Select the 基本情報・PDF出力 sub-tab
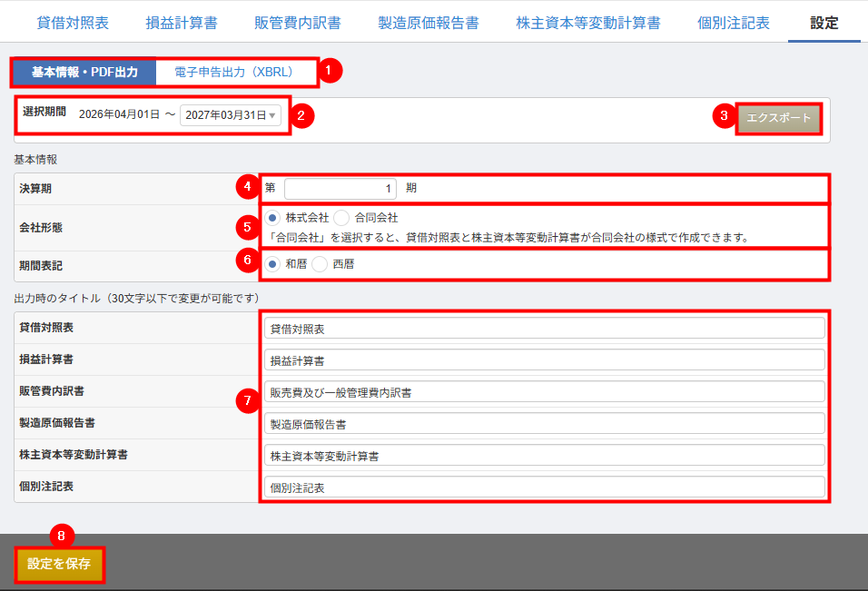 84,72
